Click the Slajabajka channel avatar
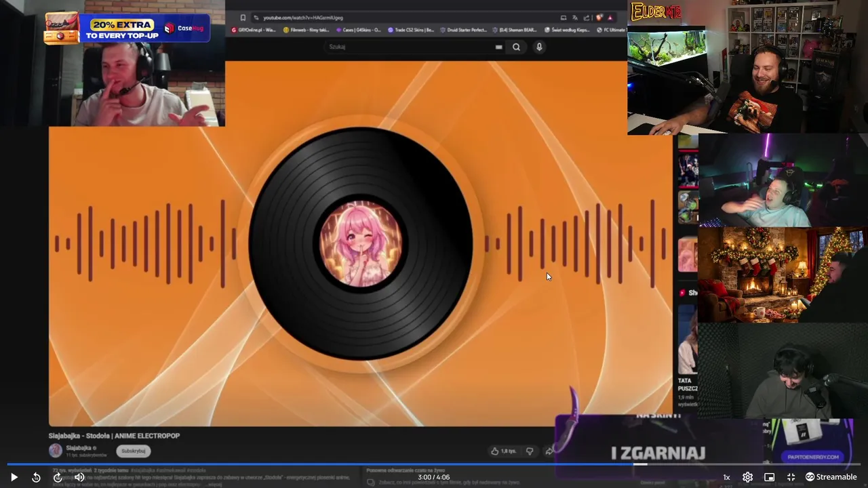The height and width of the screenshot is (488, 868). [x=56, y=451]
